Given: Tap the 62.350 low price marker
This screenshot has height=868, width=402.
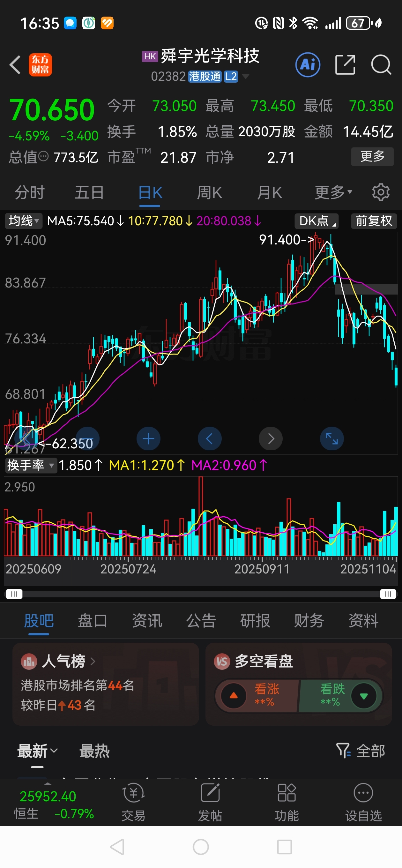Looking at the screenshot, I should click(x=66, y=444).
